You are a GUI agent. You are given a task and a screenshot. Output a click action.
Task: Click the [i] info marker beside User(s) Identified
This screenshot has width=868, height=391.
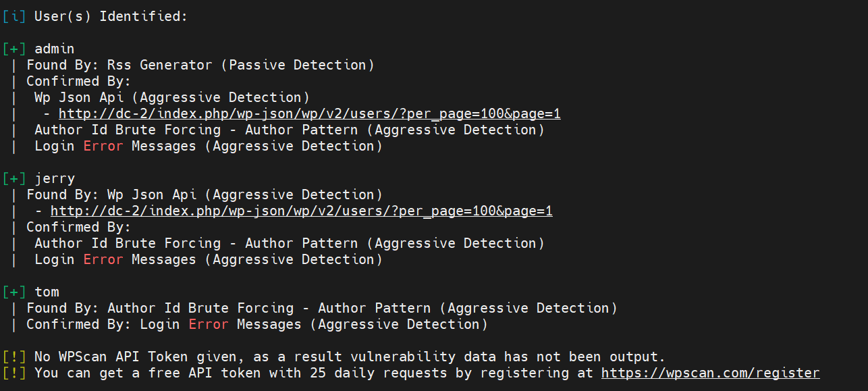click(x=14, y=16)
